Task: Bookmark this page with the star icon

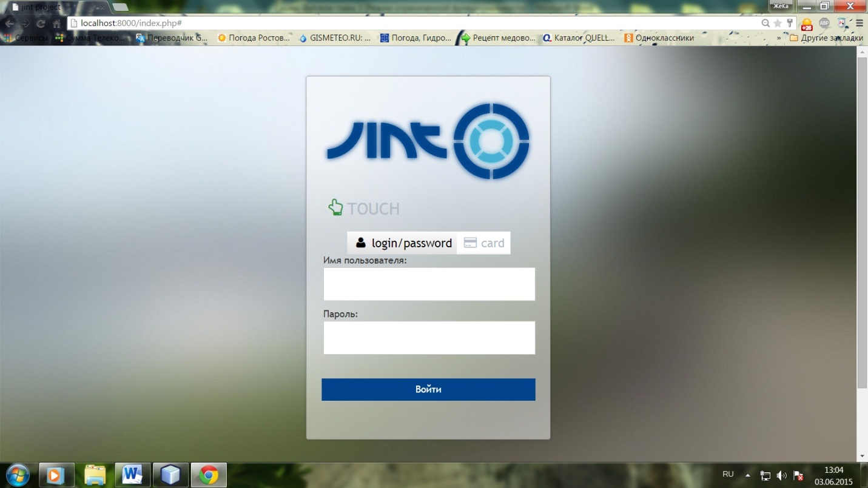Action: pyautogui.click(x=778, y=23)
